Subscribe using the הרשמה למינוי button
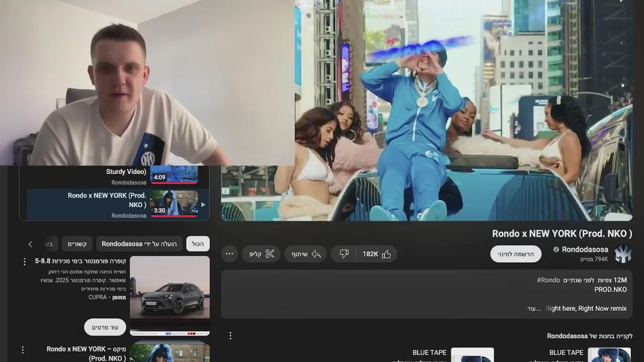The image size is (644, 362). pyautogui.click(x=516, y=254)
